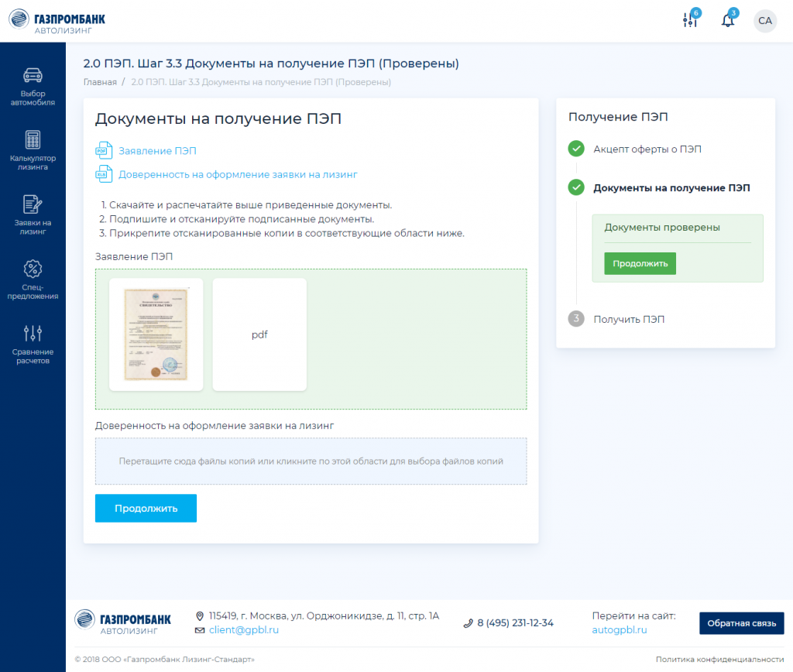Click the document icon for Заявки на лизинг
This screenshot has height=672, width=793.
pos(33,204)
